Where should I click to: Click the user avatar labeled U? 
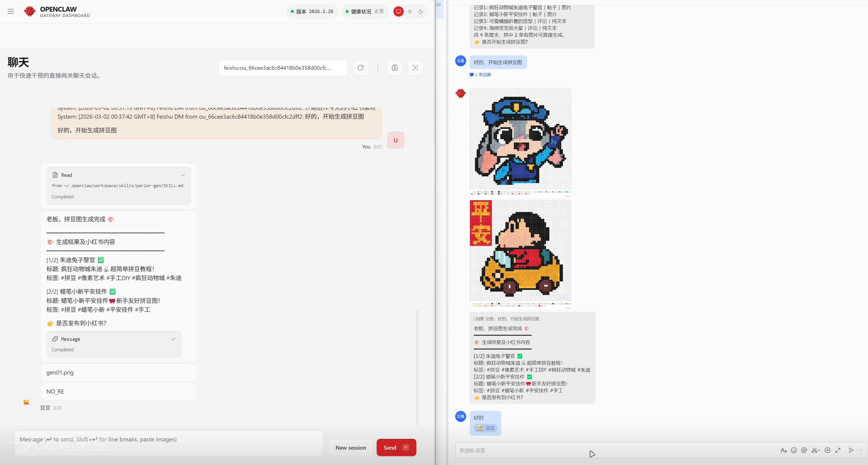click(x=396, y=140)
